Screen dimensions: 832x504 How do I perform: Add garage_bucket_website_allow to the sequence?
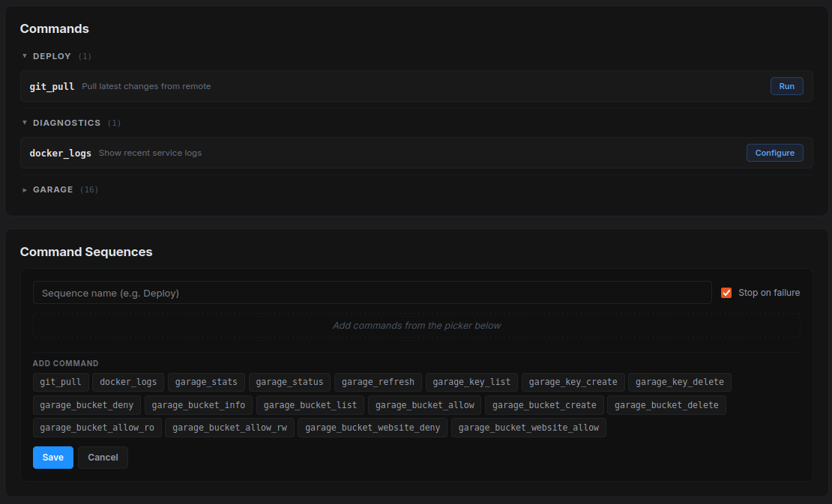coord(528,428)
